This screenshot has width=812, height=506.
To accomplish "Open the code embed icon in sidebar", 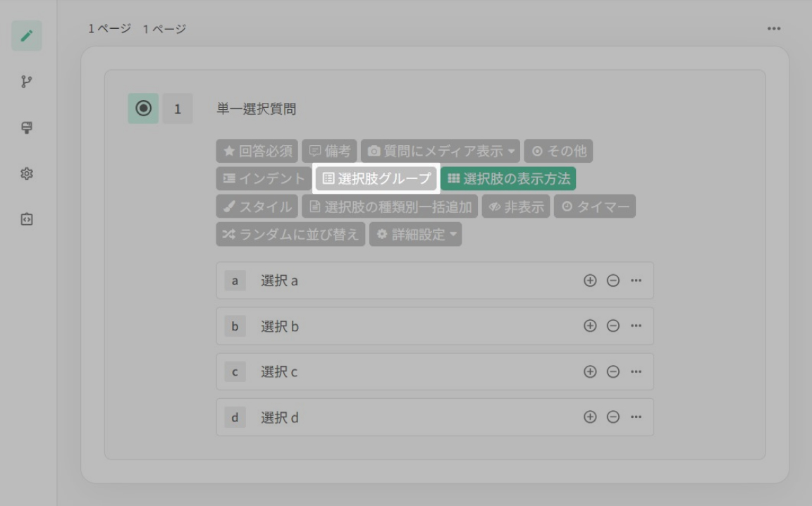I will pos(26,219).
